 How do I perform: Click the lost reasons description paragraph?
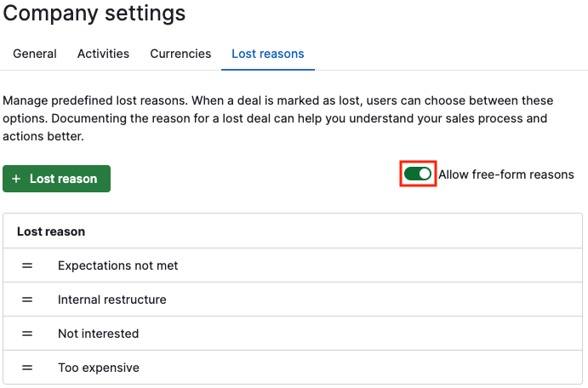278,118
